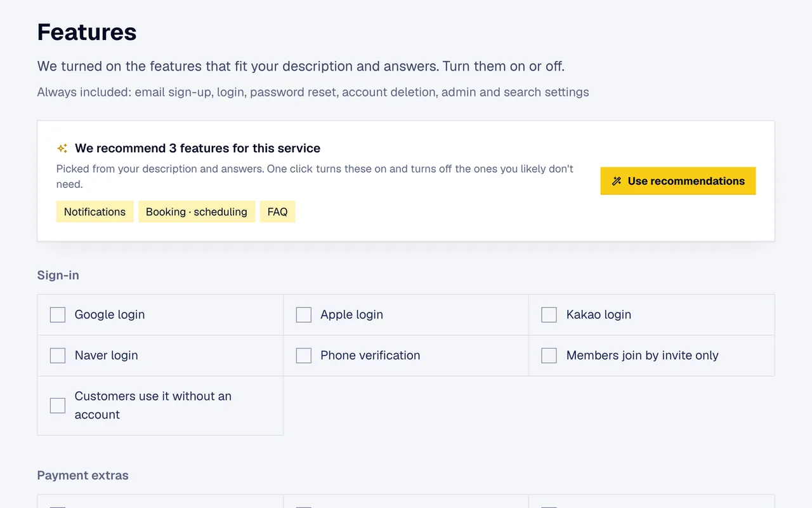Enable Phone verification checkbox
The width and height of the screenshot is (812, 508).
point(304,356)
